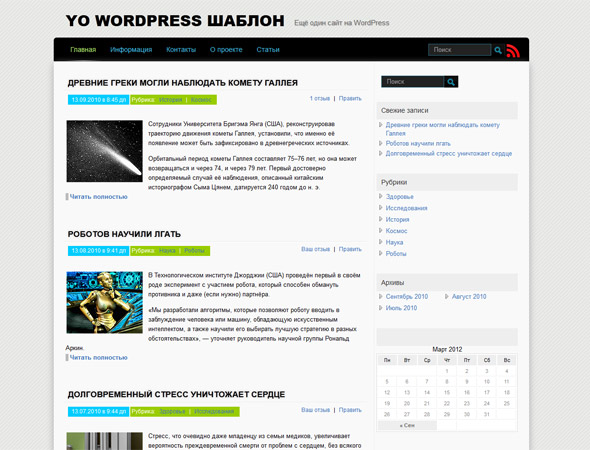Click sidebar recent post Долговременный стресс уничтожает сердце
This screenshot has height=450, width=590.
point(449,154)
